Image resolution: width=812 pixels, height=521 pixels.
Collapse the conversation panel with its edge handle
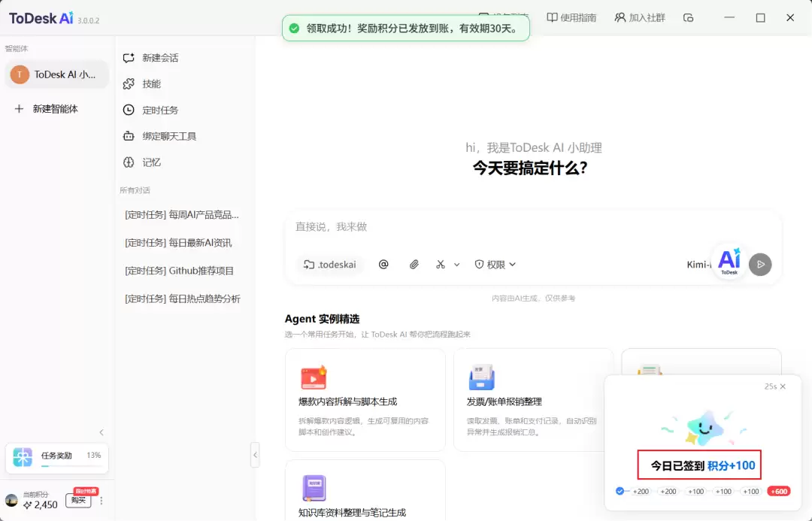point(255,455)
